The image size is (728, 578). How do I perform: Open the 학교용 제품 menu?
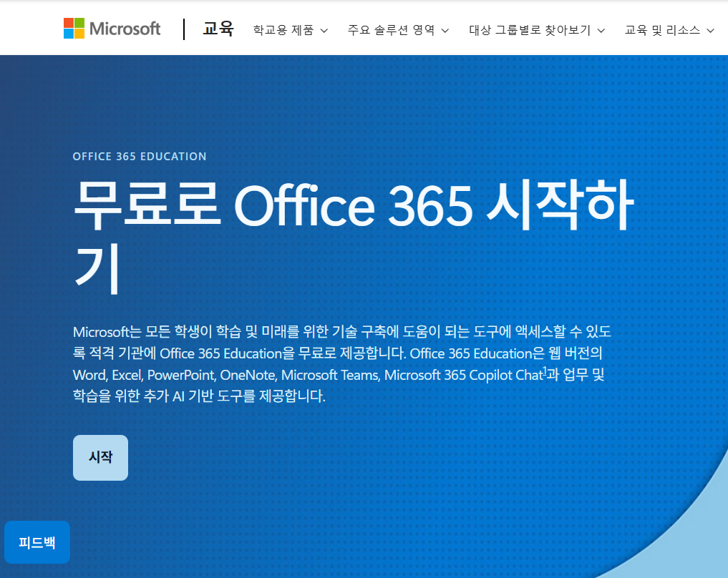[290, 30]
